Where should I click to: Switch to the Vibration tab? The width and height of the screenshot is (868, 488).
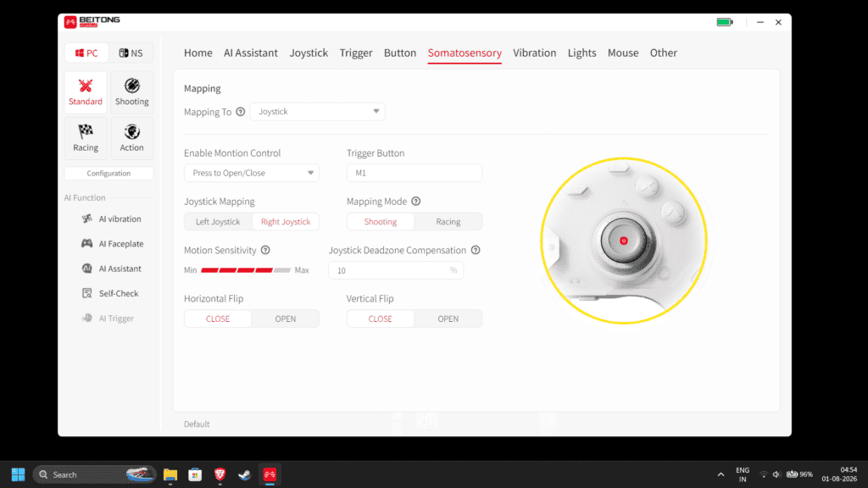click(x=534, y=53)
